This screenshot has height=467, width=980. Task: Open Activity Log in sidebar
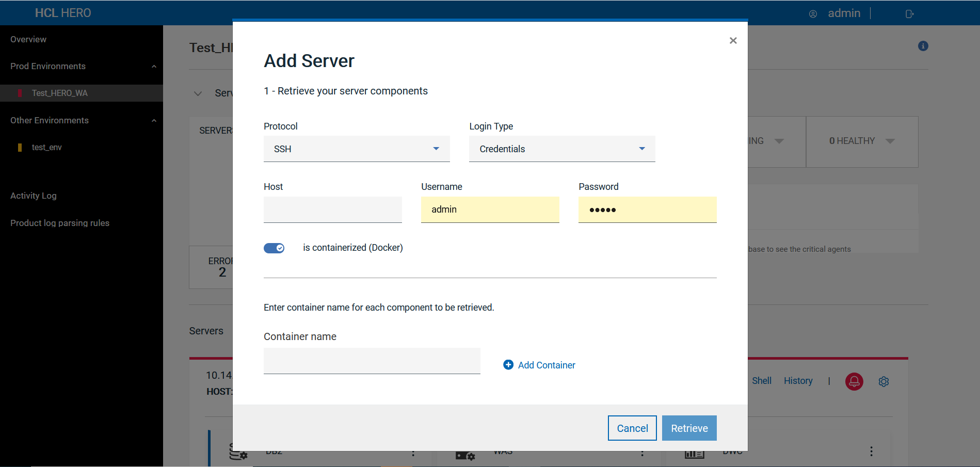[34, 196]
